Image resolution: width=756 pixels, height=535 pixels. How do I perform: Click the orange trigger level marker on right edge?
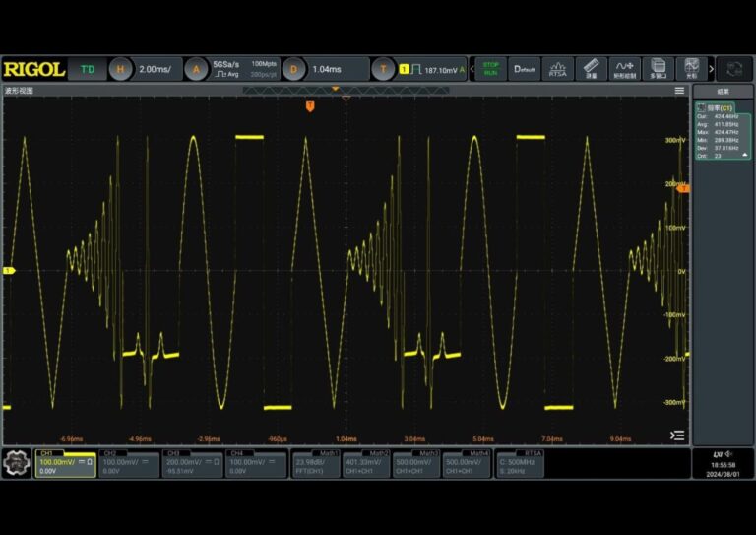pyautogui.click(x=683, y=189)
